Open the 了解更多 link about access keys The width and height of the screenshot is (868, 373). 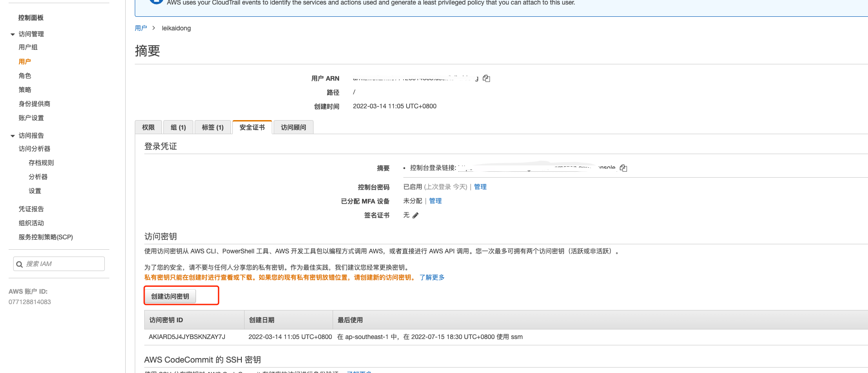pos(432,277)
